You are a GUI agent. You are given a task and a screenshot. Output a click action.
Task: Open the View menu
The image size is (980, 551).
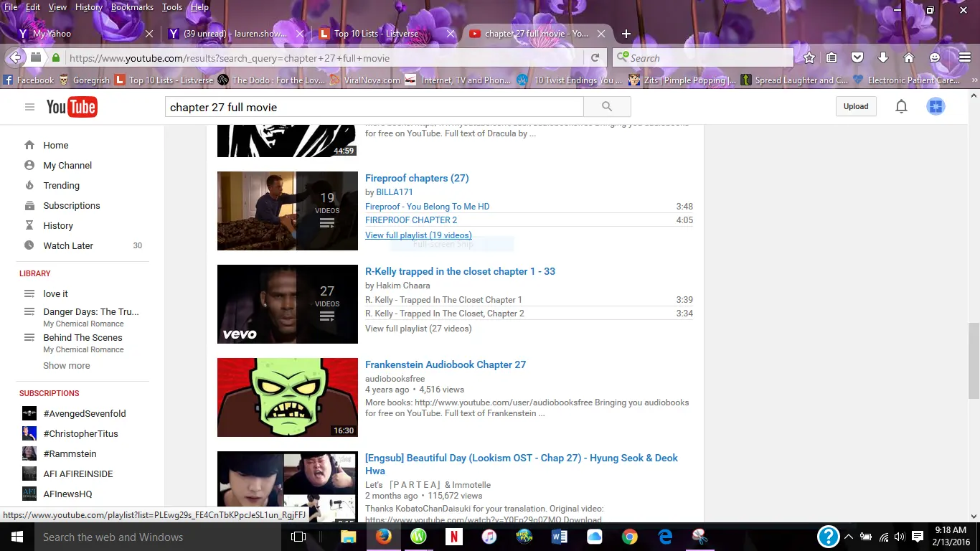[x=57, y=7]
